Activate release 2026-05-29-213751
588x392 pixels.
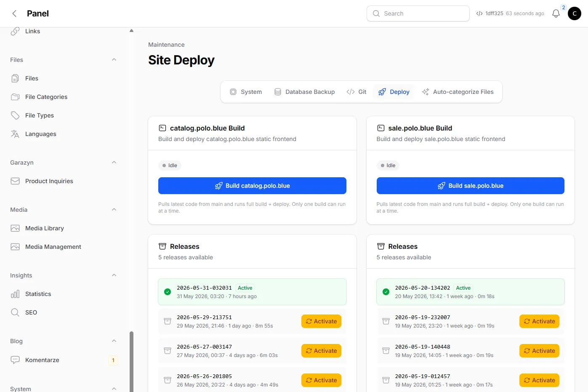coord(321,321)
